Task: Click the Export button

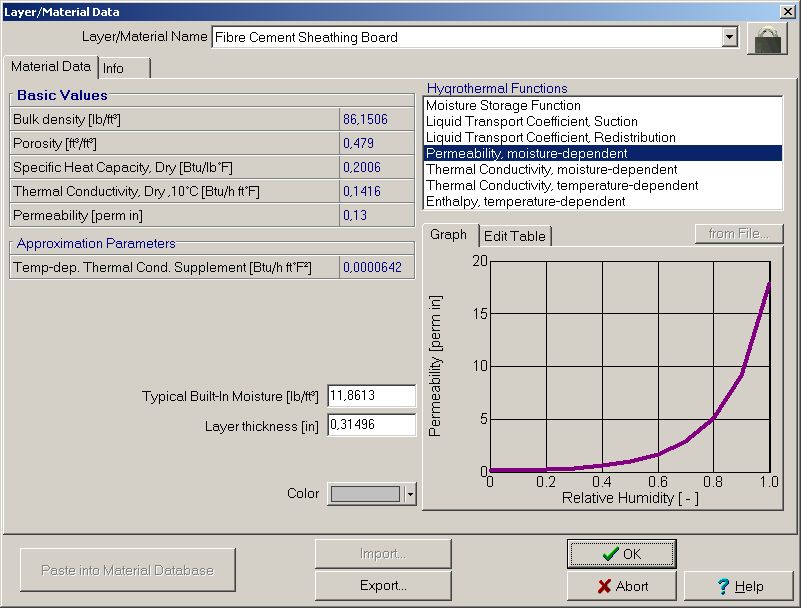Action: click(x=381, y=585)
